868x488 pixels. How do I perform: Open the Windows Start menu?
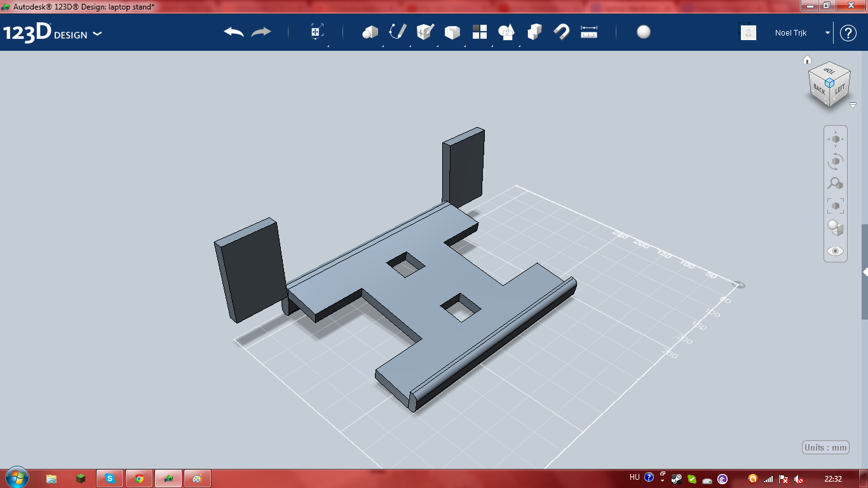click(17, 478)
